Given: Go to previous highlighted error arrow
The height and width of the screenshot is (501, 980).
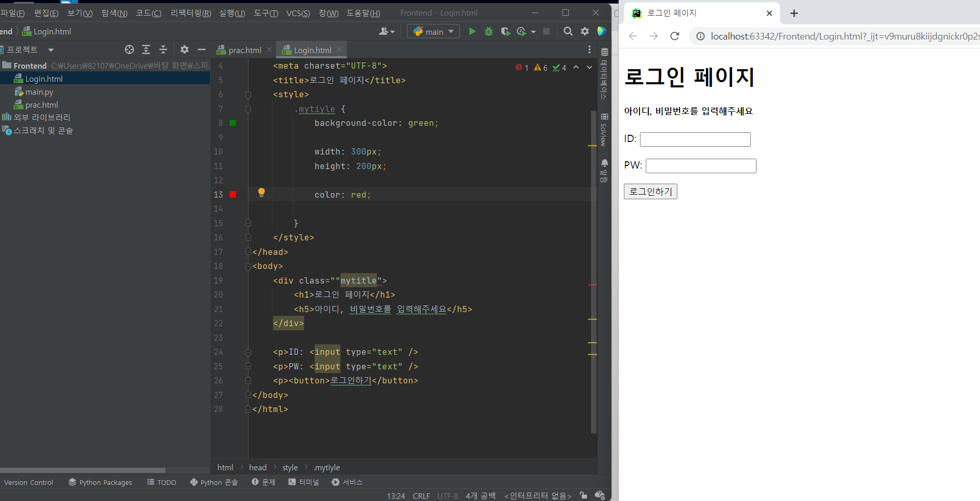Looking at the screenshot, I should pos(576,67).
